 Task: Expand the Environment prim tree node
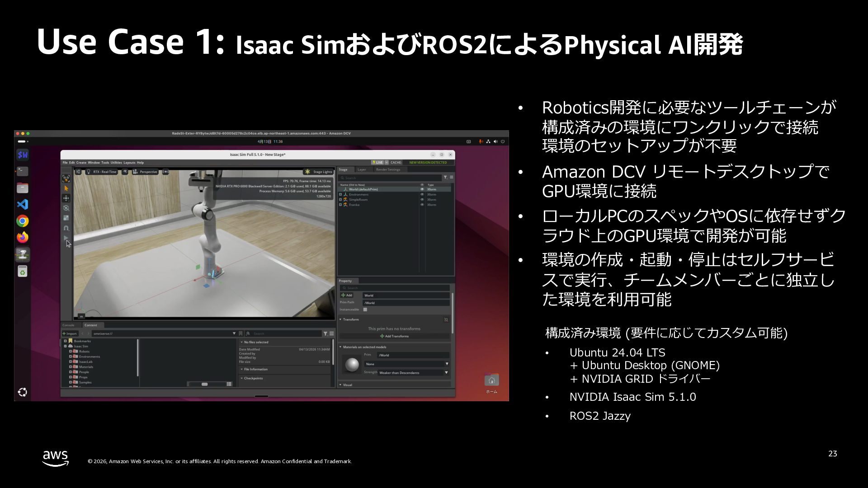coord(340,195)
